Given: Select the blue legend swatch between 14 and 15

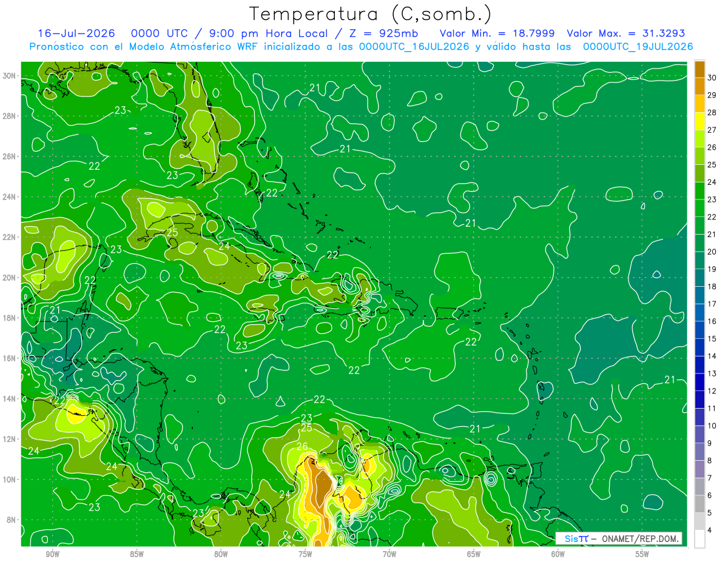Looking at the screenshot, I should click(x=699, y=347).
